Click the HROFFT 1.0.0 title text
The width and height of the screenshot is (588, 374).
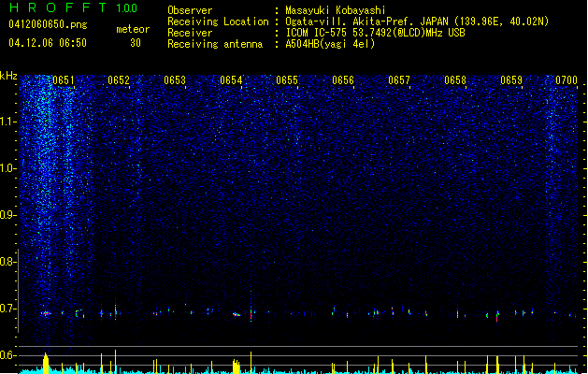coord(74,7)
